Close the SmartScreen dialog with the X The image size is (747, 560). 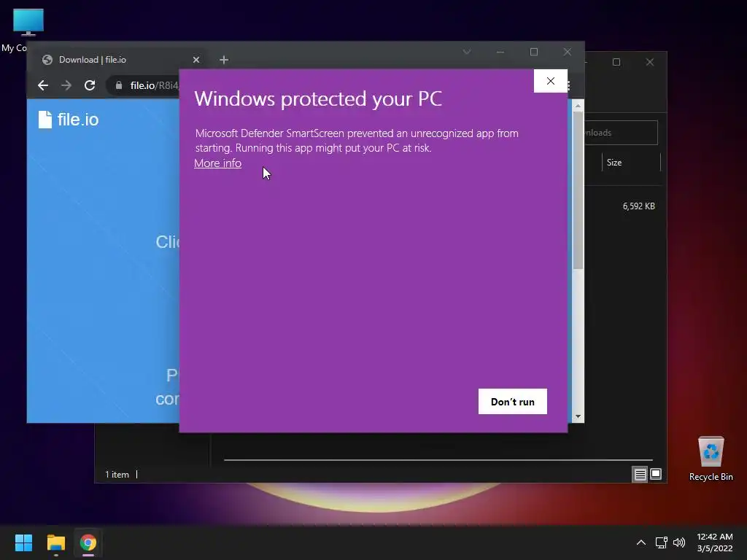551,81
